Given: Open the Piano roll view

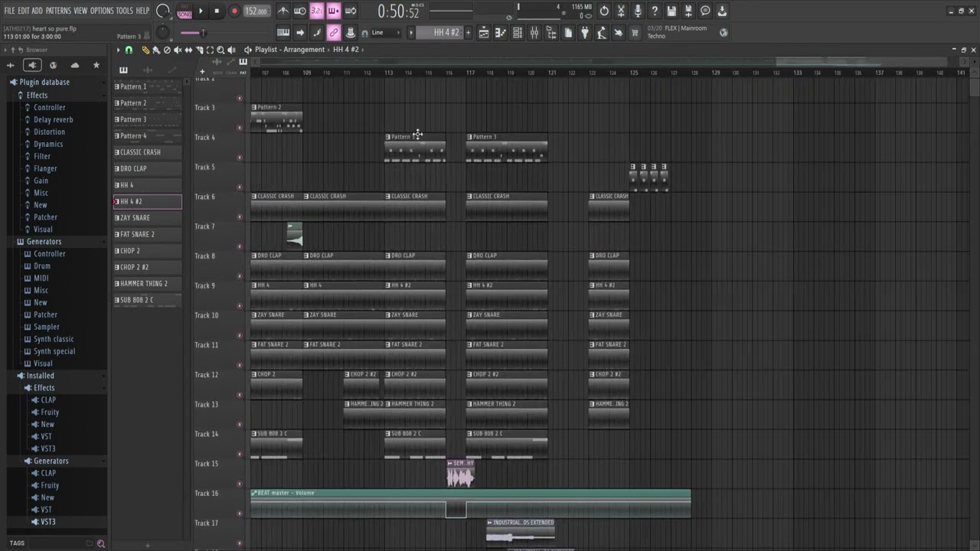Looking at the screenshot, I should [x=501, y=32].
